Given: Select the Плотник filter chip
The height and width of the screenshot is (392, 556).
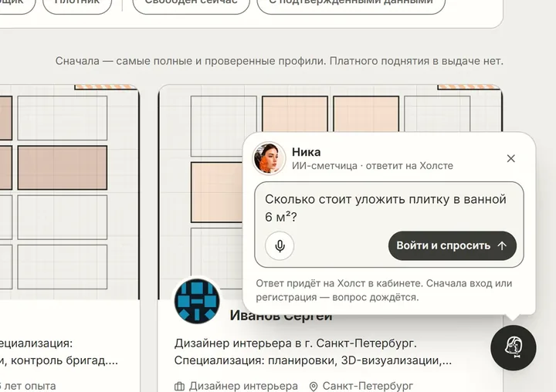Looking at the screenshot, I should 77,5.
